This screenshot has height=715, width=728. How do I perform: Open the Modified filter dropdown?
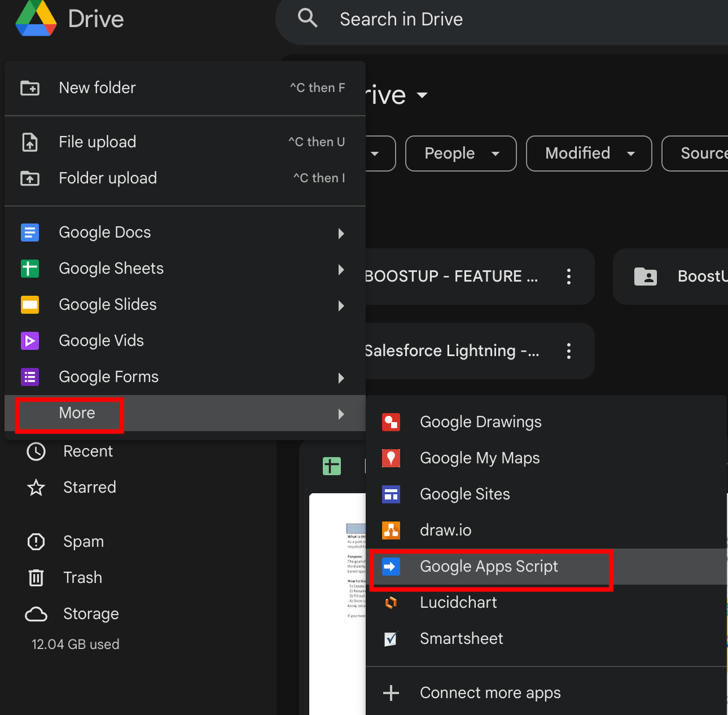click(x=589, y=153)
